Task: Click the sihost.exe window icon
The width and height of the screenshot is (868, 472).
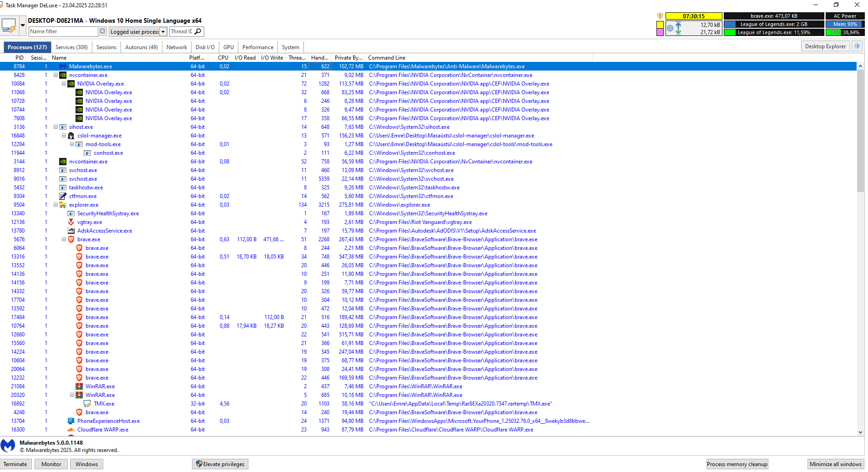Action: point(63,127)
